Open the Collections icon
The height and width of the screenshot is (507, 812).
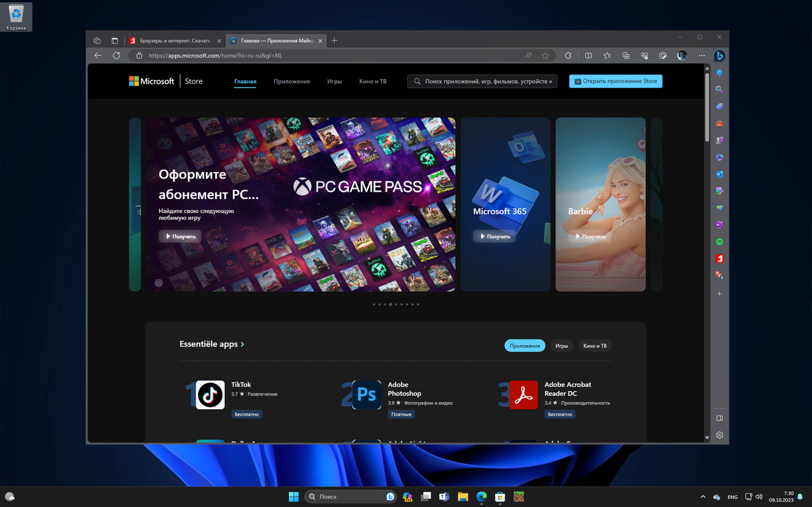click(x=626, y=55)
